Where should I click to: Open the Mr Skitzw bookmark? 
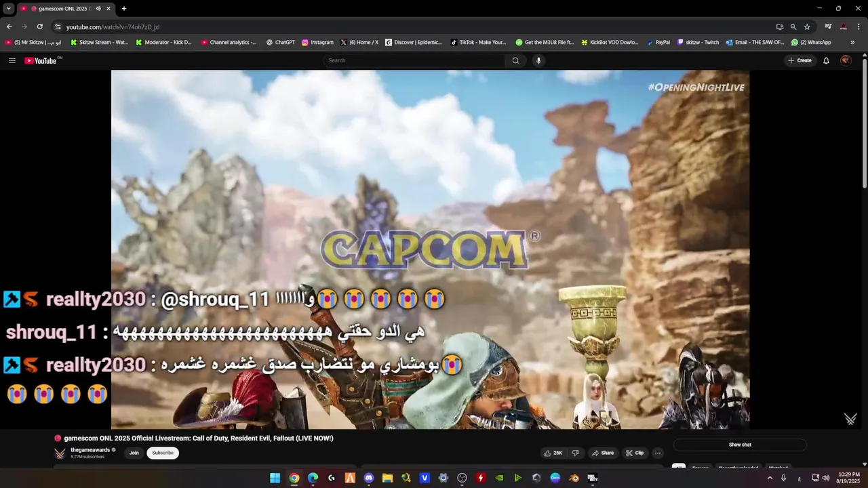pos(33,42)
